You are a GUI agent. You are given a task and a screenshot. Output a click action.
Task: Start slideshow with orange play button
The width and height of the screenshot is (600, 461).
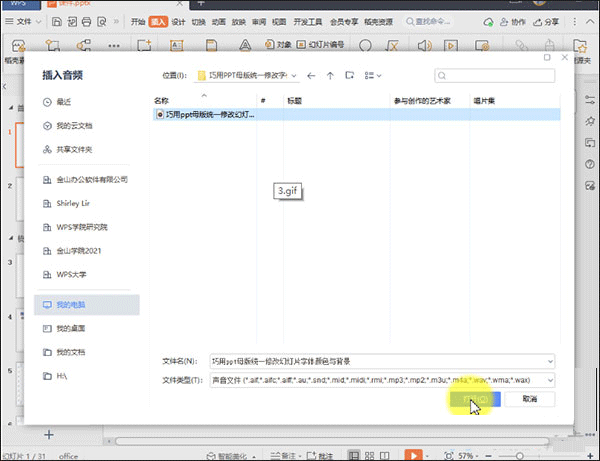[x=414, y=455]
